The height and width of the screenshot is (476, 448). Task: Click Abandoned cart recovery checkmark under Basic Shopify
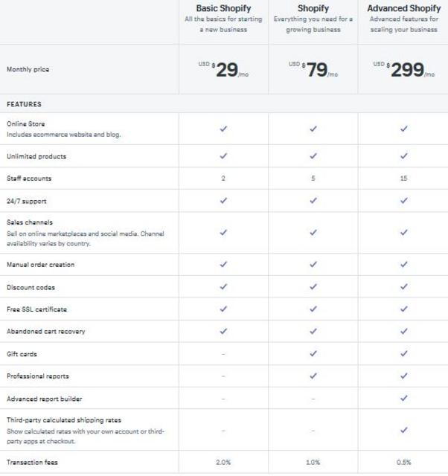point(223,331)
